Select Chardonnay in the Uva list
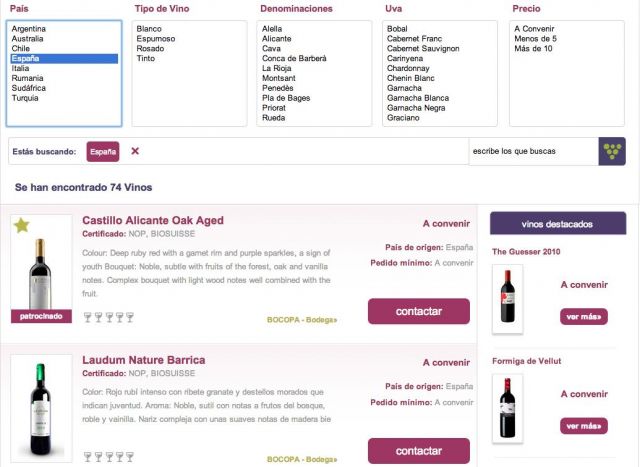640x467 pixels. coord(408,68)
